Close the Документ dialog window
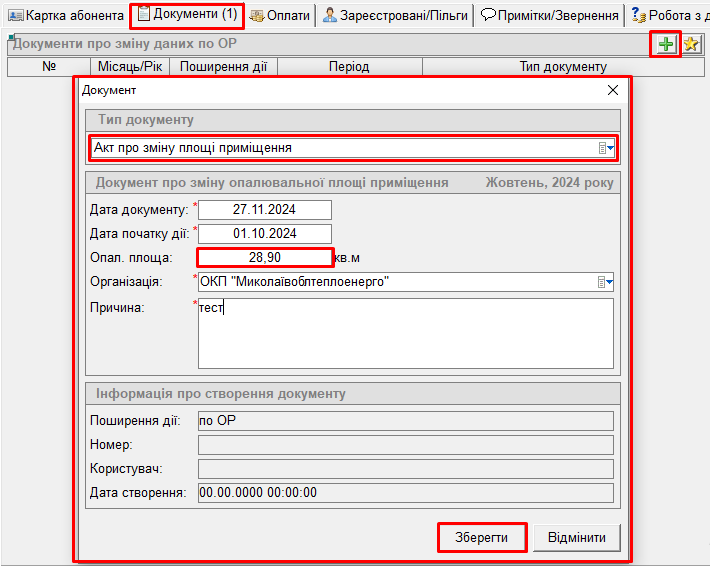The width and height of the screenshot is (710, 566). point(613,90)
